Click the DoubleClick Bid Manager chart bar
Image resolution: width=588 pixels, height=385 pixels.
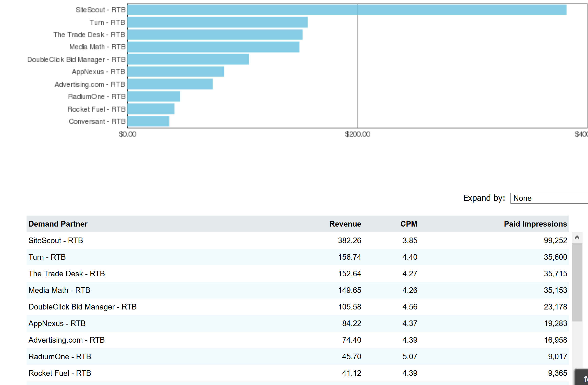188,59
